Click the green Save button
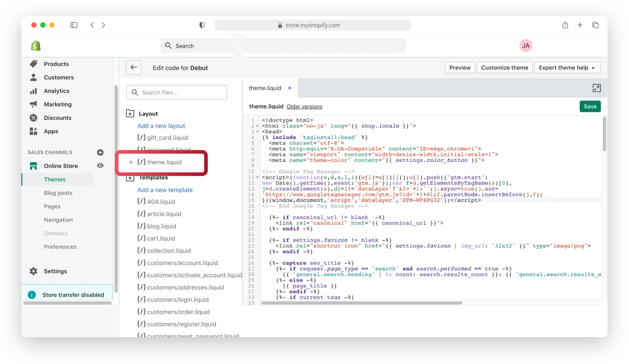This screenshot has height=364, width=629. tap(590, 106)
